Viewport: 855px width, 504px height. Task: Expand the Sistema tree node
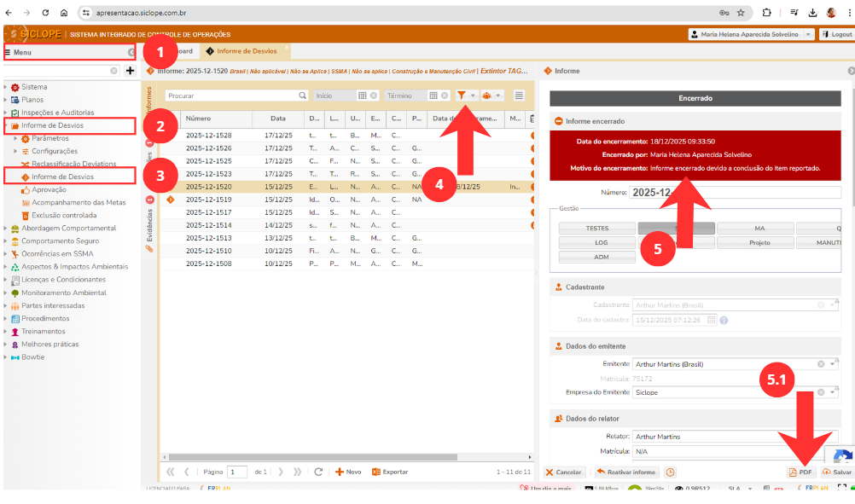(7, 87)
